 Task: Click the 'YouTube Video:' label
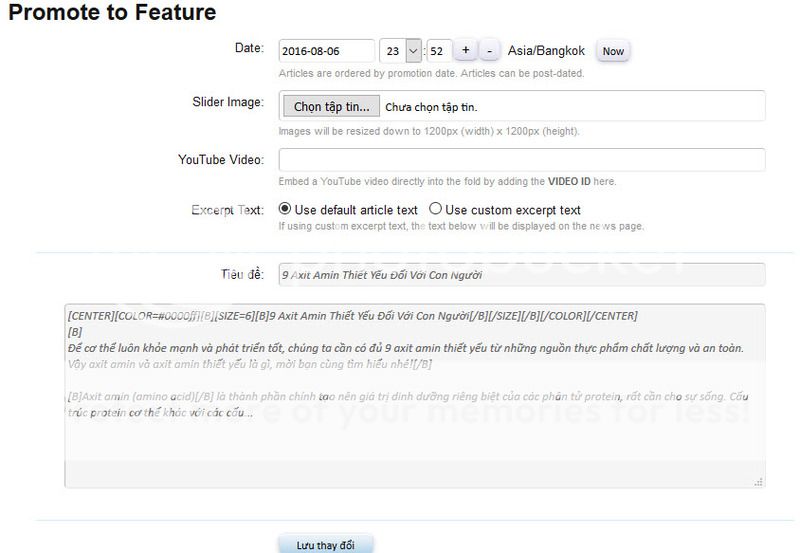(220, 159)
